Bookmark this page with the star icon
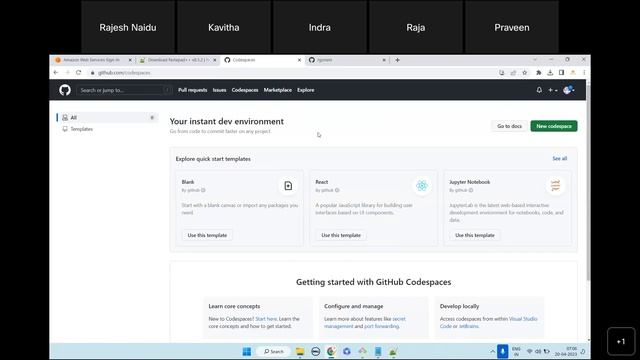Screen dimensions: 640x360 pos(524,73)
